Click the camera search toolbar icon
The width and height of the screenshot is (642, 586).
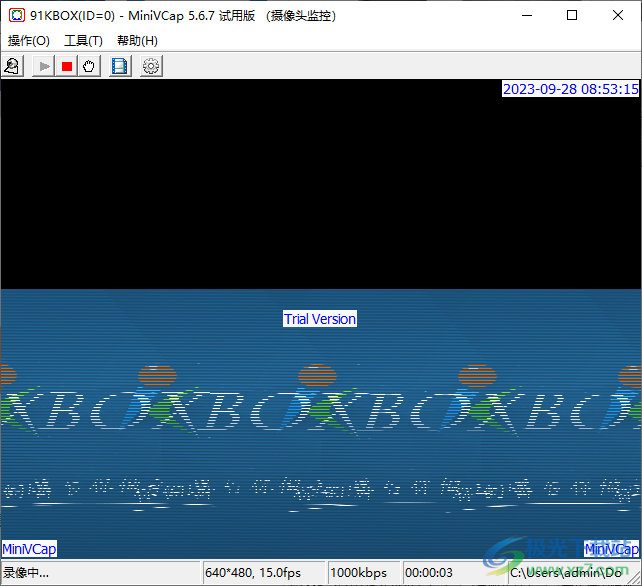coord(12,66)
